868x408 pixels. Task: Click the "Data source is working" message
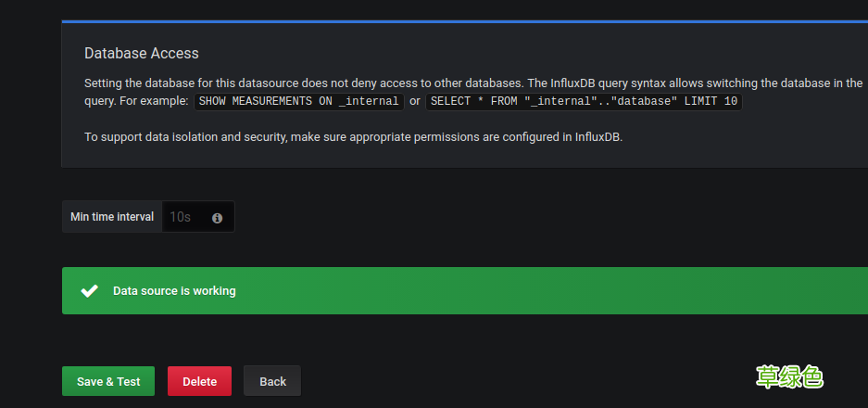tap(174, 291)
